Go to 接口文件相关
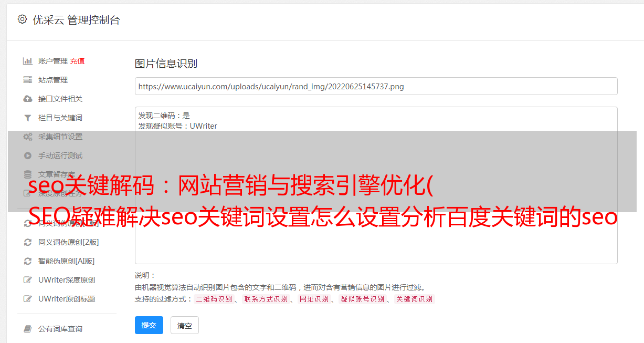Viewport: 644px width, 343px height. tap(60, 99)
